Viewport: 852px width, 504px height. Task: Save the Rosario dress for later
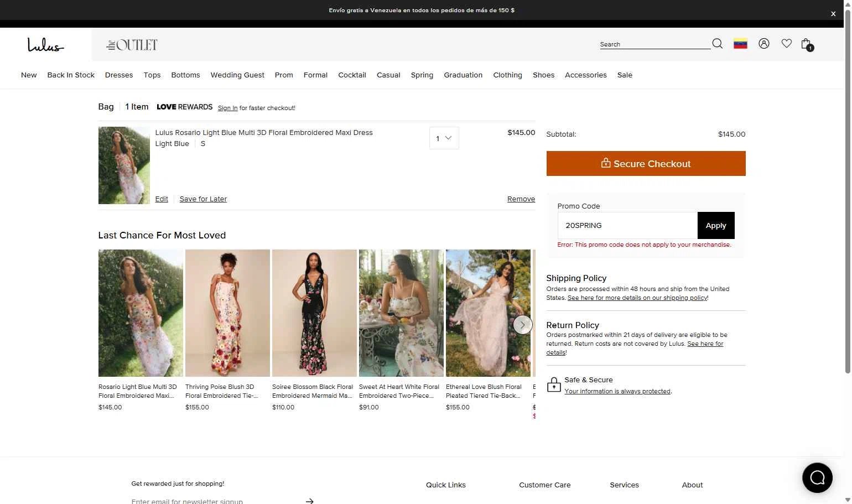coord(203,199)
